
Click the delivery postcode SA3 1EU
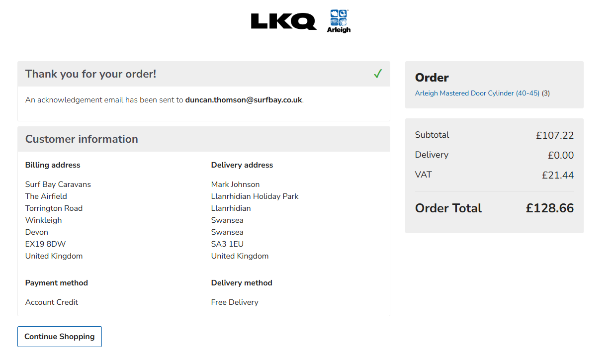click(227, 244)
